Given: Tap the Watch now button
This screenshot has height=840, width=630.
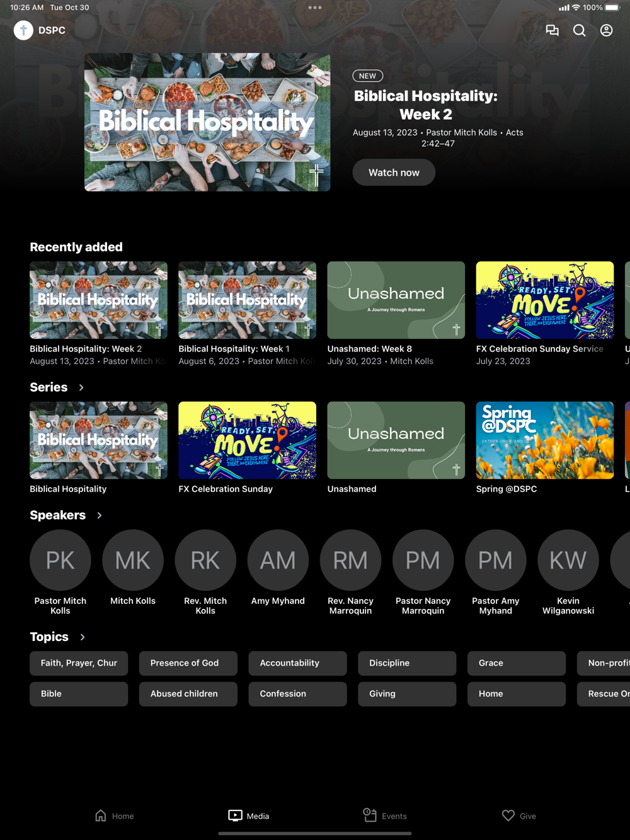Looking at the screenshot, I should tap(394, 173).
